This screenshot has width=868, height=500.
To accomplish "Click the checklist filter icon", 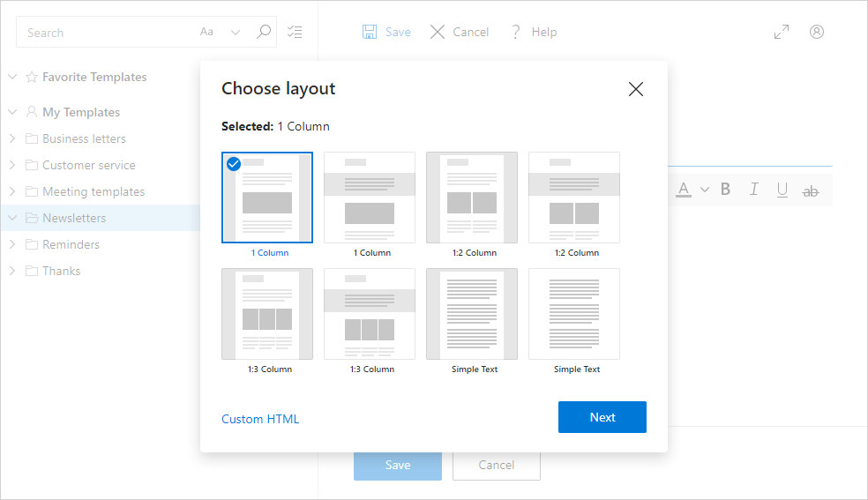I will [295, 32].
